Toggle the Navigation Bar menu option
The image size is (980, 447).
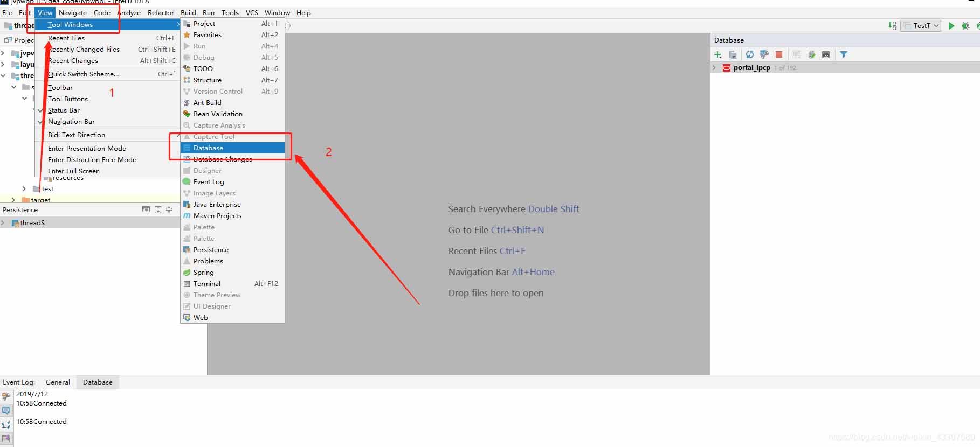click(107, 122)
